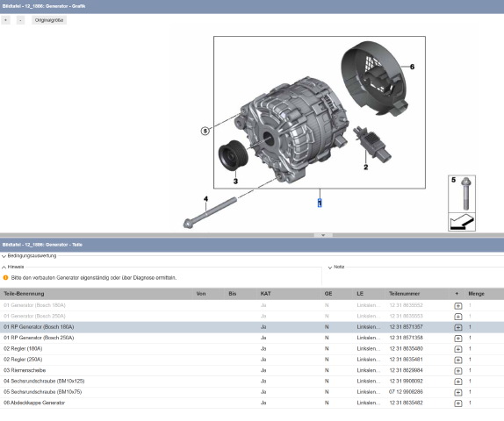
Task: Sort by Teile-Benennung column header
Action: point(24,294)
